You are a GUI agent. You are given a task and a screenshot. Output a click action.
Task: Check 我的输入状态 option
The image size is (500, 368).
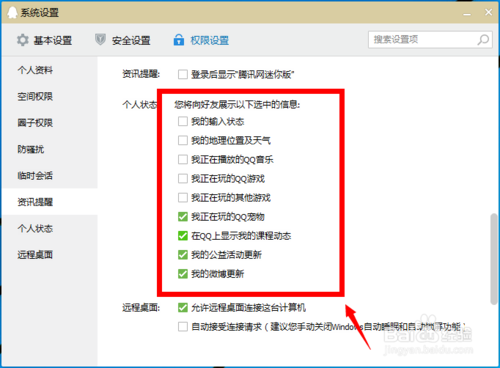pos(183,121)
